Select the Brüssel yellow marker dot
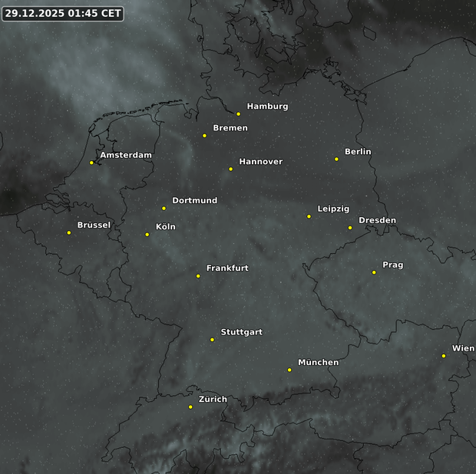The width and height of the screenshot is (476, 474). click(69, 233)
